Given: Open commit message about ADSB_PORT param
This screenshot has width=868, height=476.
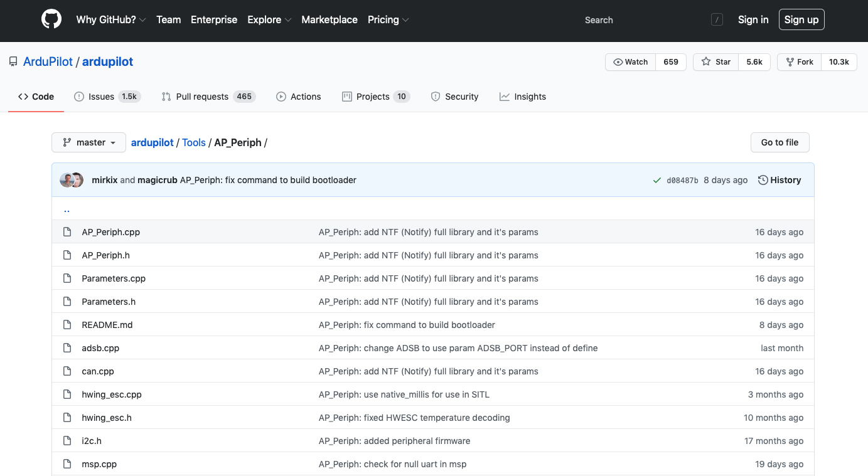Looking at the screenshot, I should [458, 348].
